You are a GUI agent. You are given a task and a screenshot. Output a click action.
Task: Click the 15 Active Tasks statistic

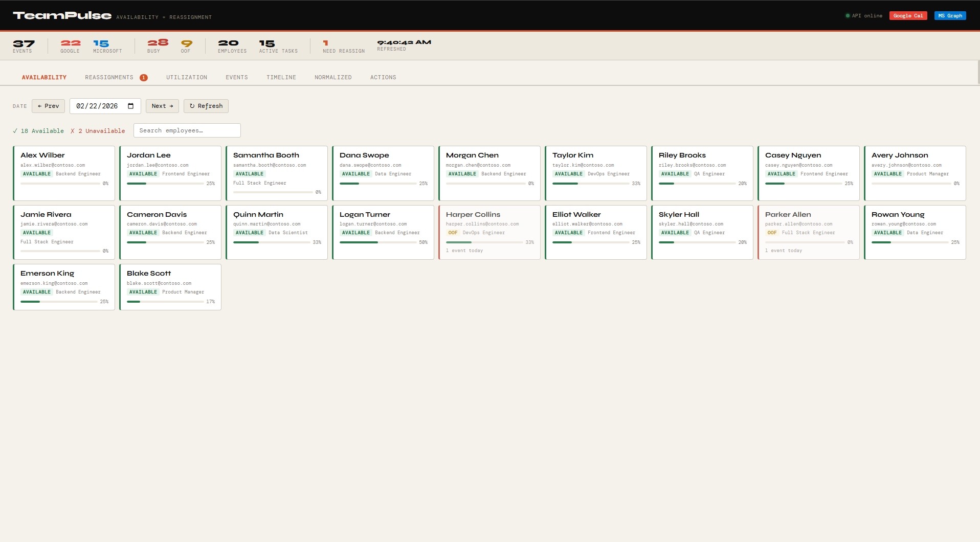(278, 46)
